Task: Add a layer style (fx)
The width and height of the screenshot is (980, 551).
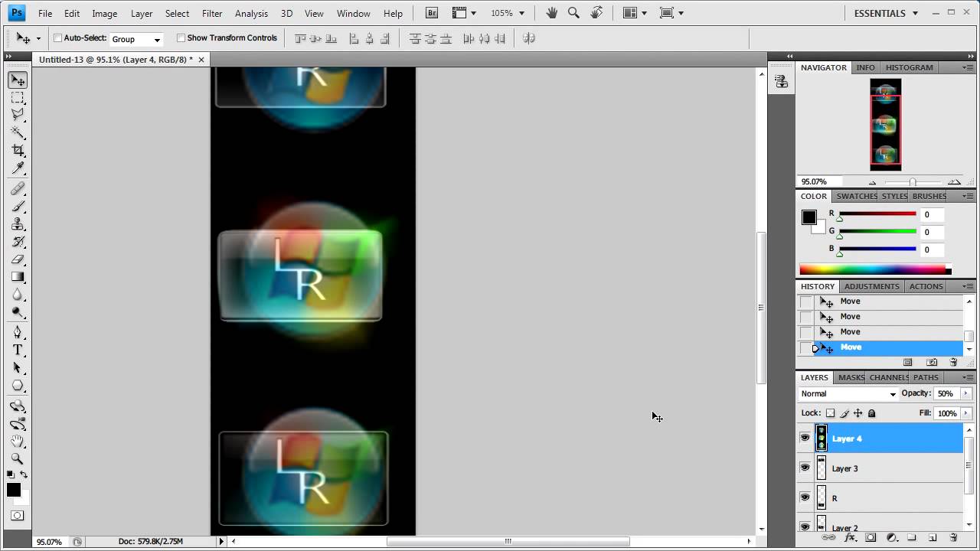Action: tap(850, 538)
